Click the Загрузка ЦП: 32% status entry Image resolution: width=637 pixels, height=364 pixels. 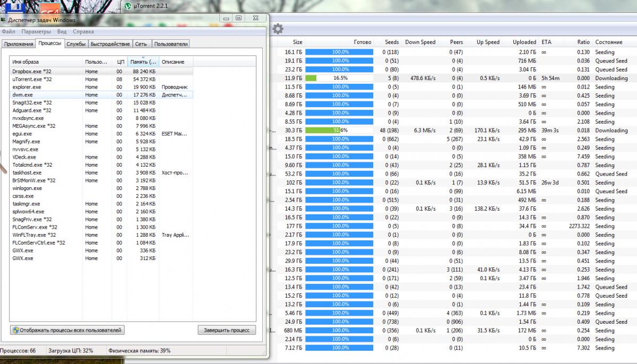[x=71, y=351]
